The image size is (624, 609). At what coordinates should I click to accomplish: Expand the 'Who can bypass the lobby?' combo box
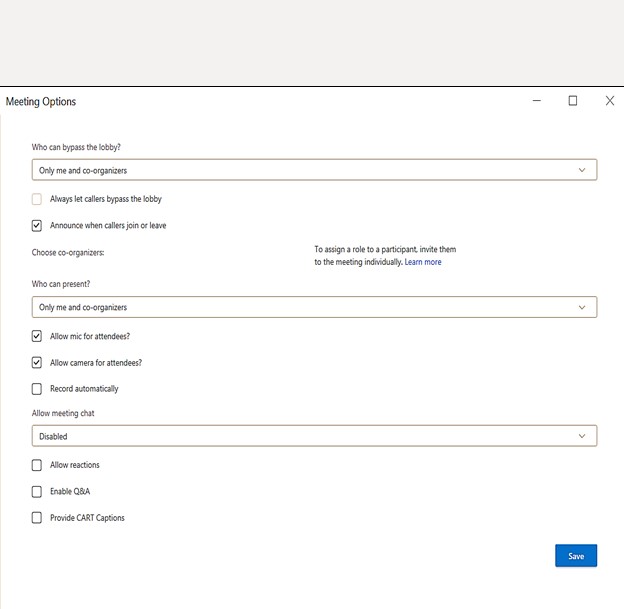tap(314, 170)
